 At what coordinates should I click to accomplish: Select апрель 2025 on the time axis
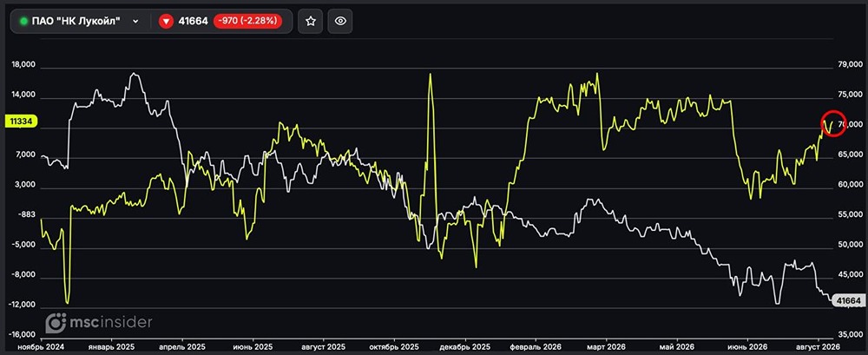click(x=182, y=346)
